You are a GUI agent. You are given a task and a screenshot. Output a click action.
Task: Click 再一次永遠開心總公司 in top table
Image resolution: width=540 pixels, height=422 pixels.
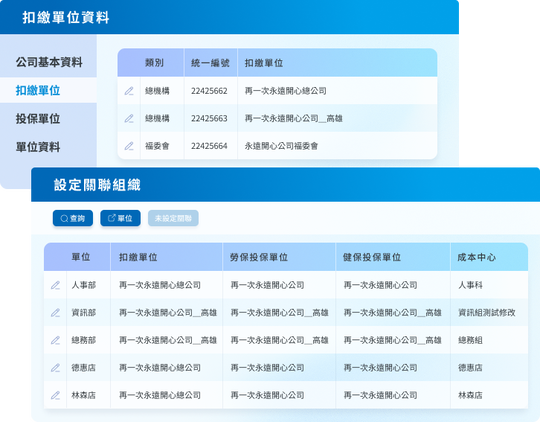pyautogui.click(x=285, y=91)
